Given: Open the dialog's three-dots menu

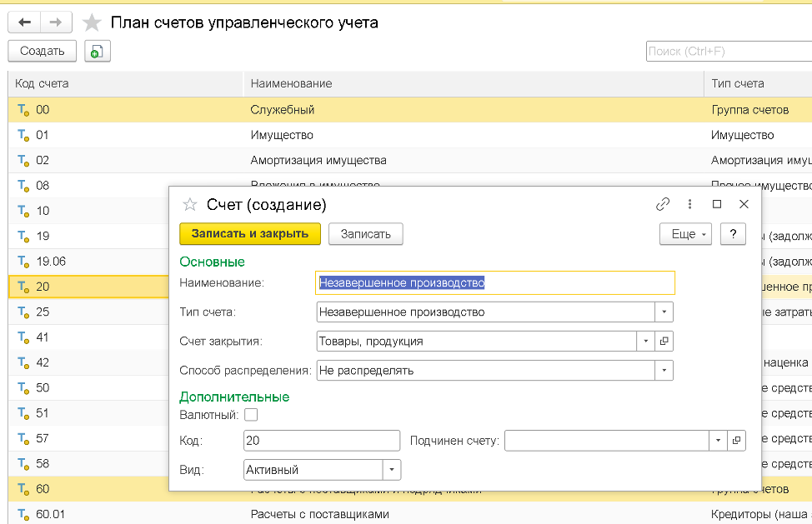Looking at the screenshot, I should pos(689,204).
